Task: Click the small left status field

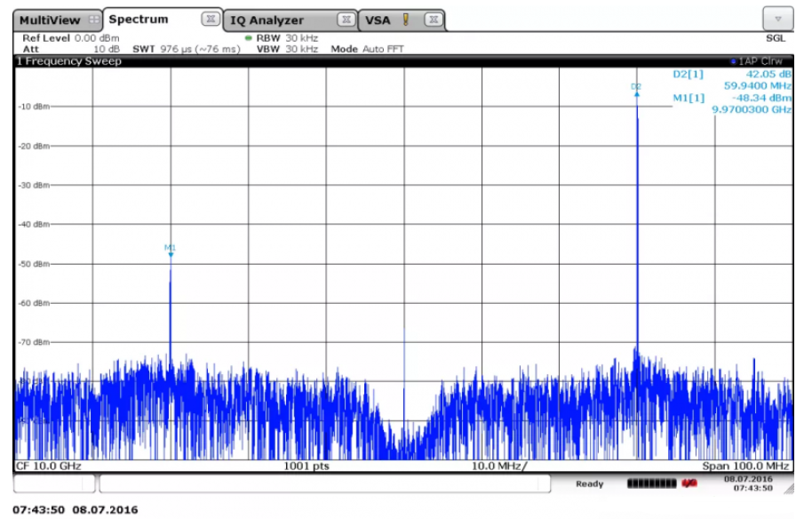Action: [54, 484]
